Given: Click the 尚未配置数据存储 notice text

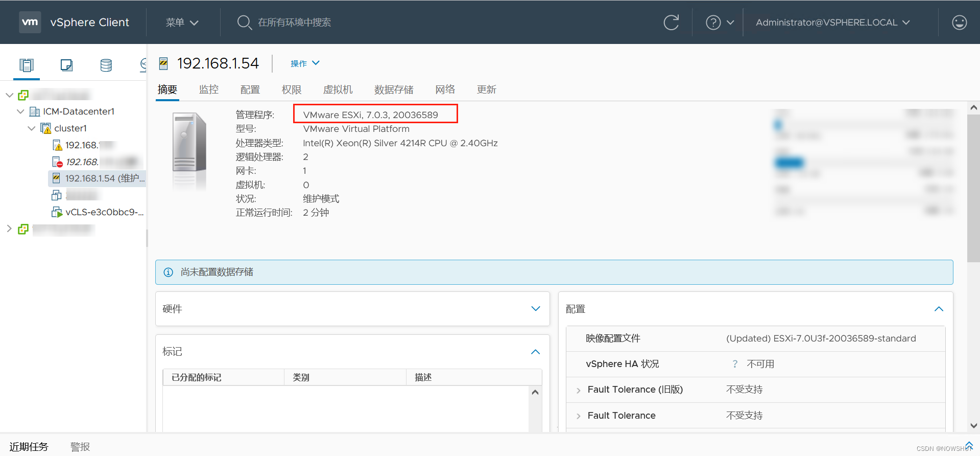Looking at the screenshot, I should [x=217, y=272].
